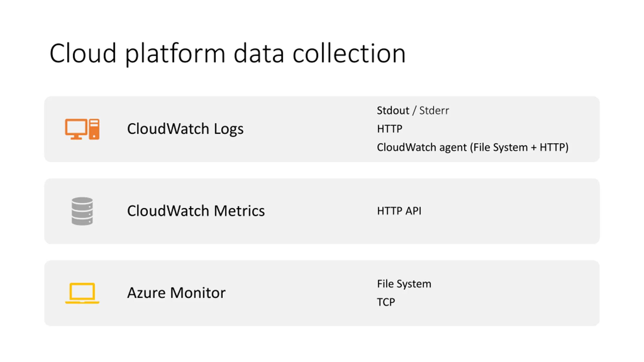Click the yellow laptop icon

pyautogui.click(x=82, y=293)
